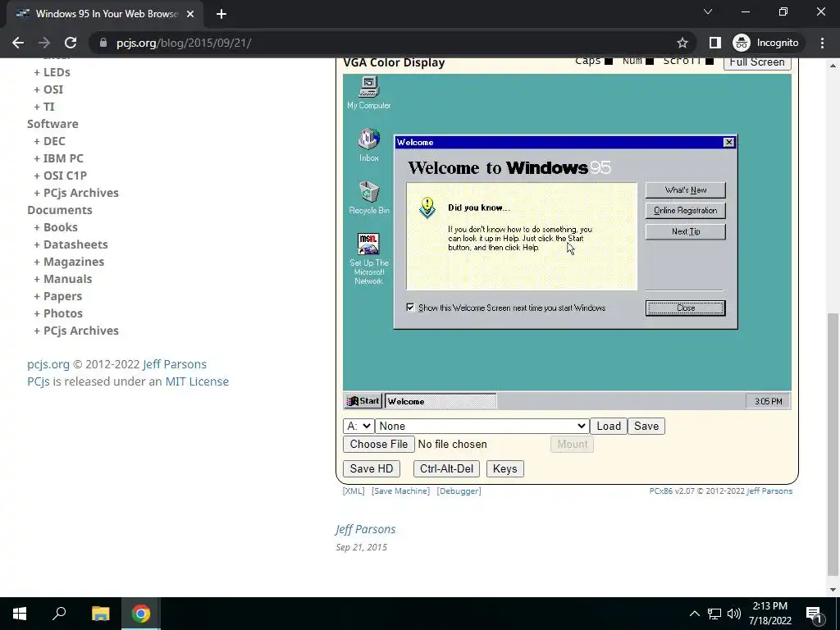Open the PCx86 v2.07 link

(672, 491)
